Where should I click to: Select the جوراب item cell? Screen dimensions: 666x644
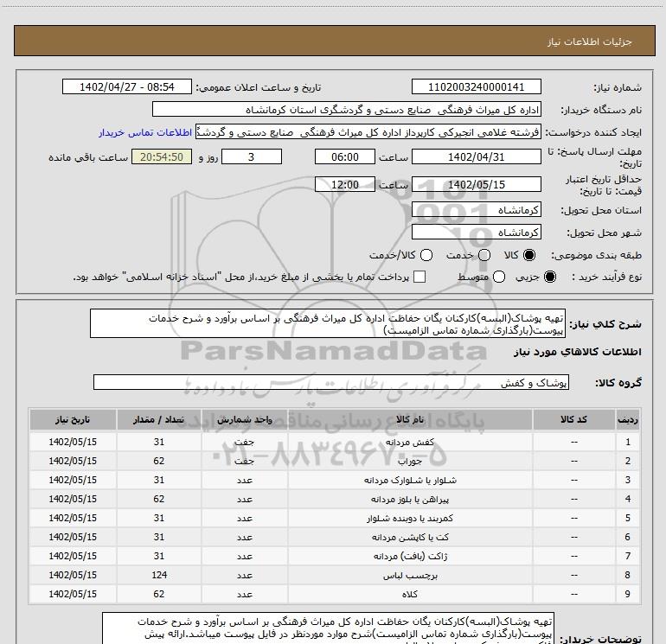pyautogui.click(x=410, y=461)
